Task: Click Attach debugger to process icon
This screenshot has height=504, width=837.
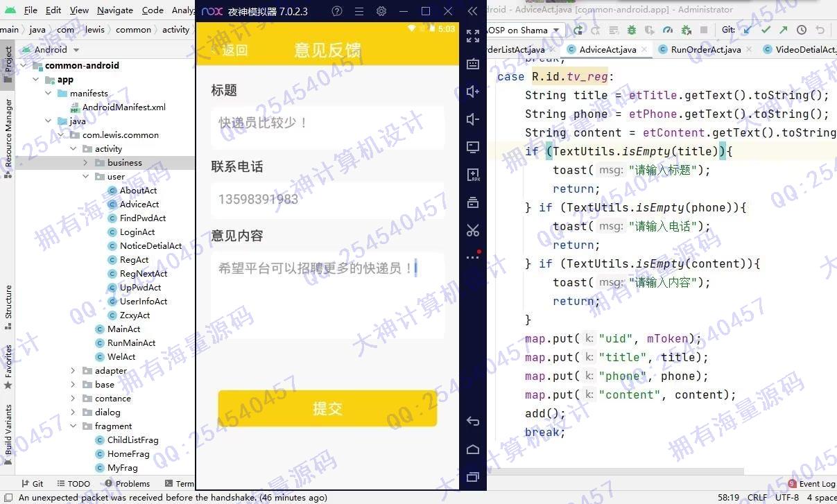Action: (686, 31)
